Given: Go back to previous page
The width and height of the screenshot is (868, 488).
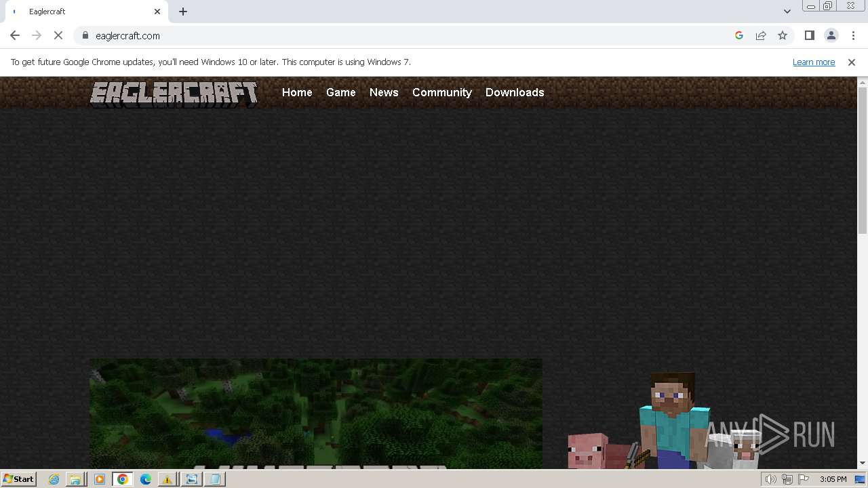Looking at the screenshot, I should pos(15,35).
